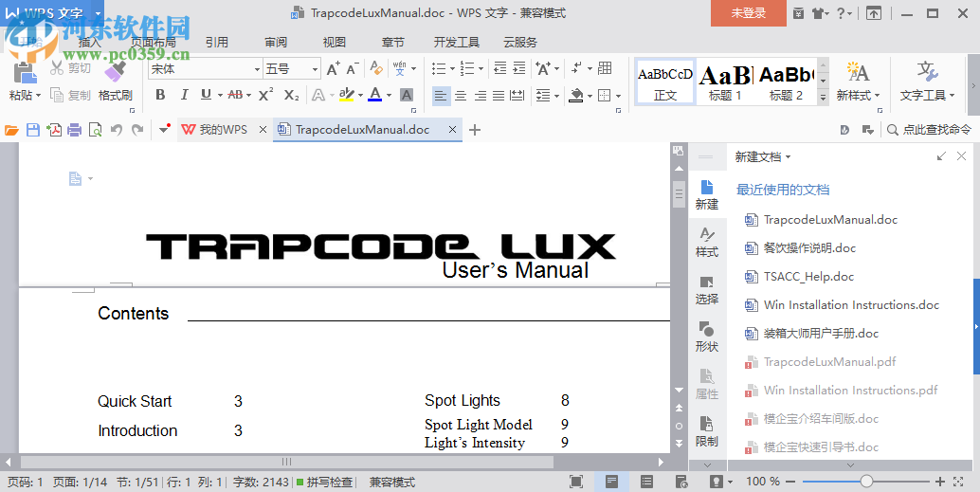Add a new document tab
The image size is (980, 492).
click(x=475, y=130)
